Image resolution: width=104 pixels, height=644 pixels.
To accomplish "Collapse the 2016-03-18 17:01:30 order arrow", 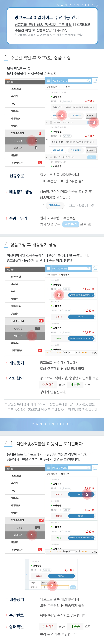I will pyautogui.click(x=47, y=105).
